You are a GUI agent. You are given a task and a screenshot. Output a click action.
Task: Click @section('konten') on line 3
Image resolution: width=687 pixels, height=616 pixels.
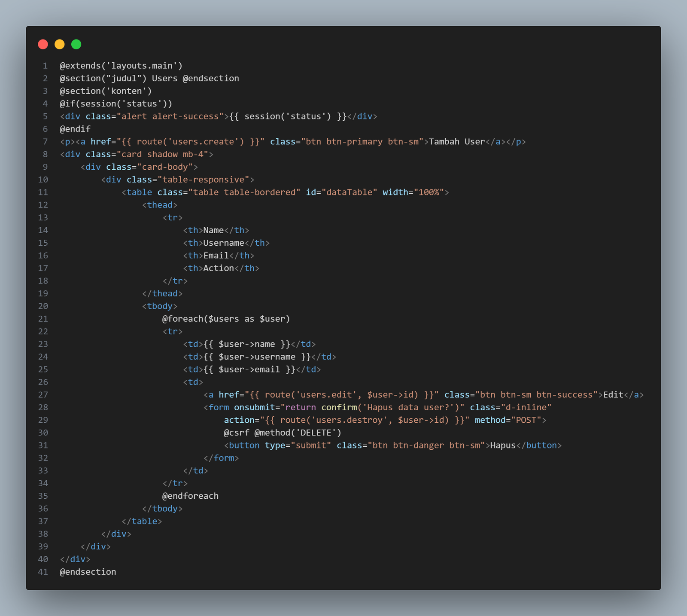pyautogui.click(x=106, y=91)
